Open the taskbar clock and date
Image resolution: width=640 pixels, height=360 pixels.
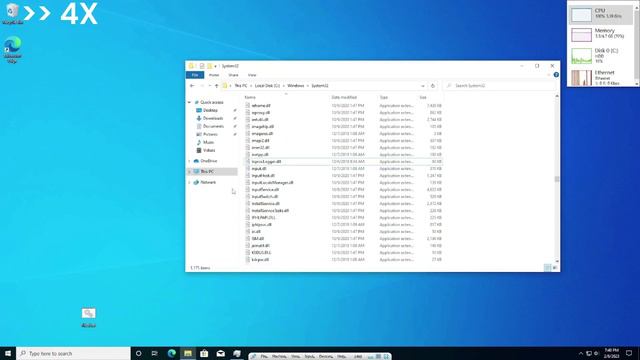pos(611,353)
